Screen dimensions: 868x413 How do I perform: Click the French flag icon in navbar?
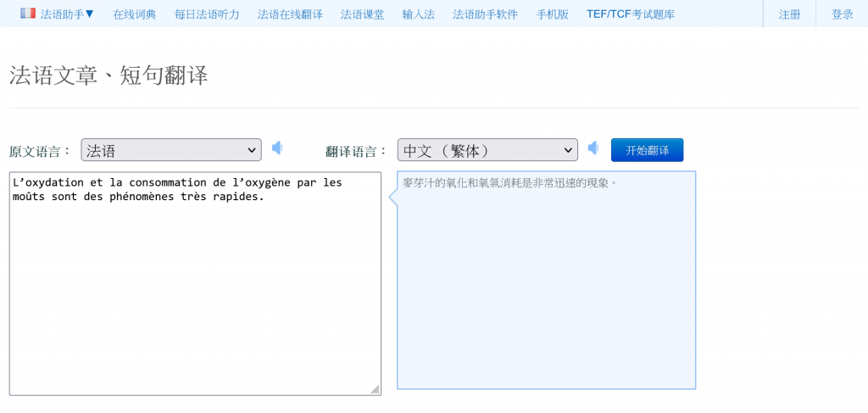click(x=28, y=14)
